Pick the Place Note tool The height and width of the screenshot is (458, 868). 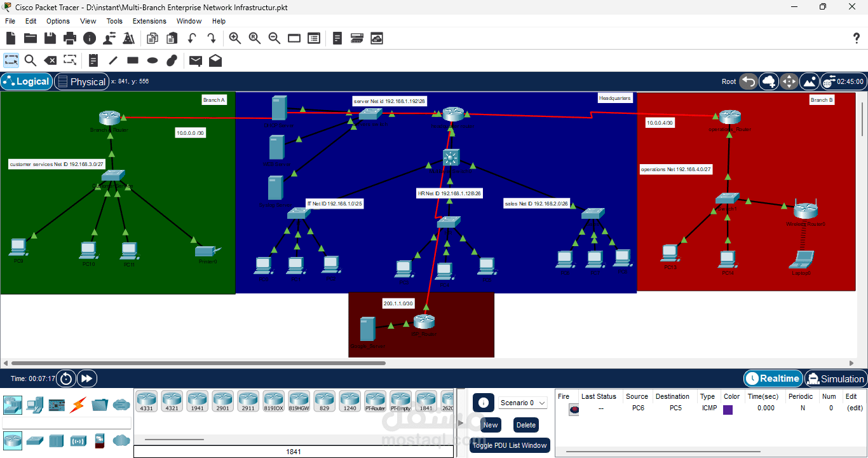point(93,60)
